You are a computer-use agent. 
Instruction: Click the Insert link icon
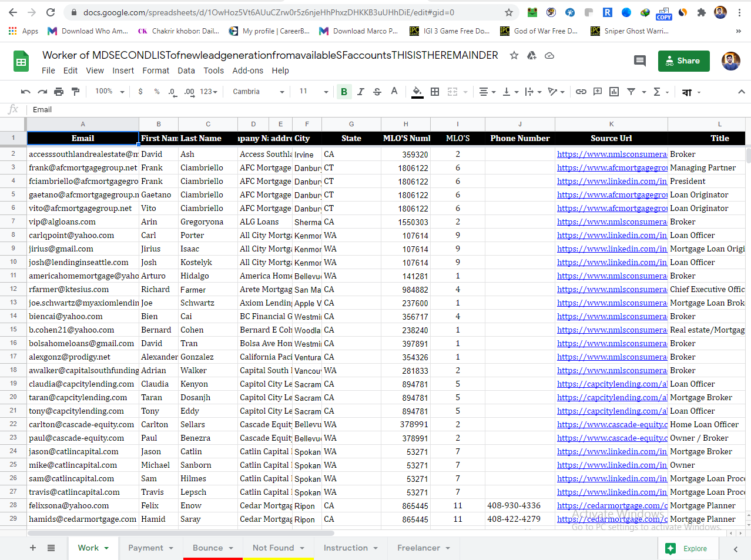pyautogui.click(x=581, y=92)
